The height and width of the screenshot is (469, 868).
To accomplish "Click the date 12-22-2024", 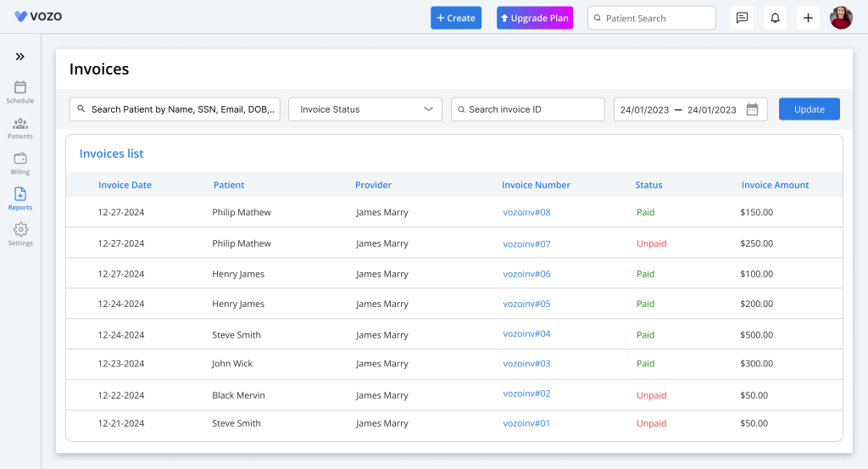I will [x=121, y=395].
